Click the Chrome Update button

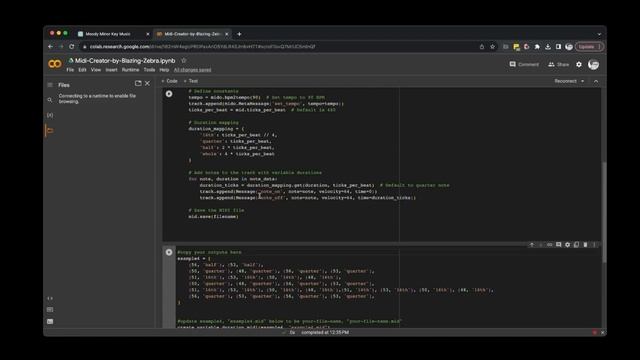click(x=589, y=47)
